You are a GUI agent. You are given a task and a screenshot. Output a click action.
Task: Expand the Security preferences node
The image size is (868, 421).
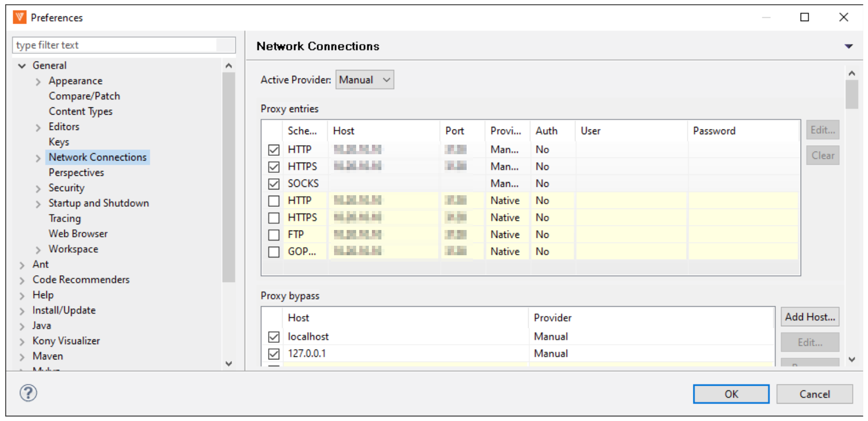[x=38, y=188]
